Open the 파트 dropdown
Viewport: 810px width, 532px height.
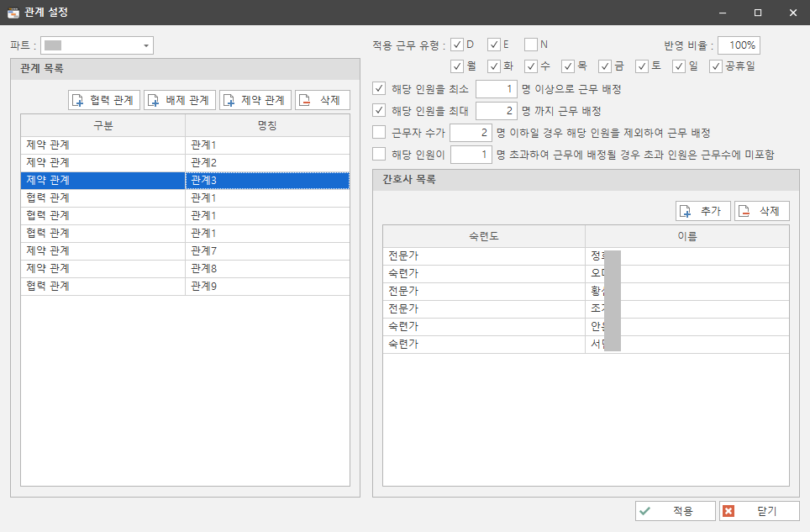(147, 45)
